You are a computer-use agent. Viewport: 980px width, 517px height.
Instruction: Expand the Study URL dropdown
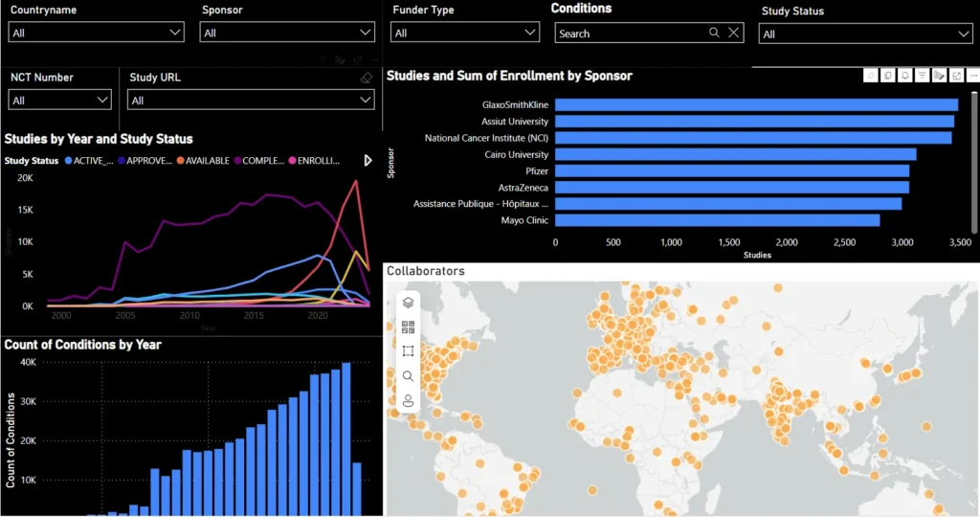(252, 100)
